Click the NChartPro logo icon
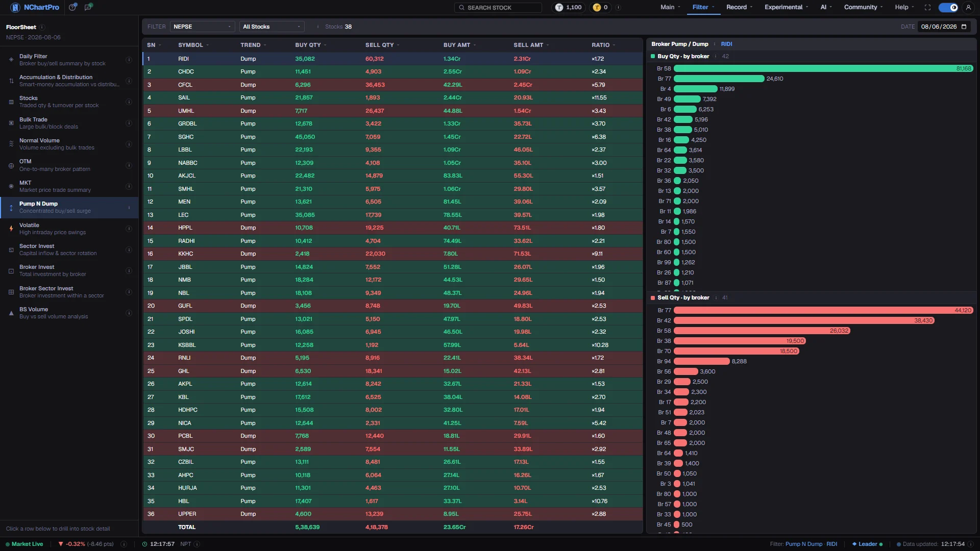Image resolution: width=980 pixels, height=551 pixels. 15,7
